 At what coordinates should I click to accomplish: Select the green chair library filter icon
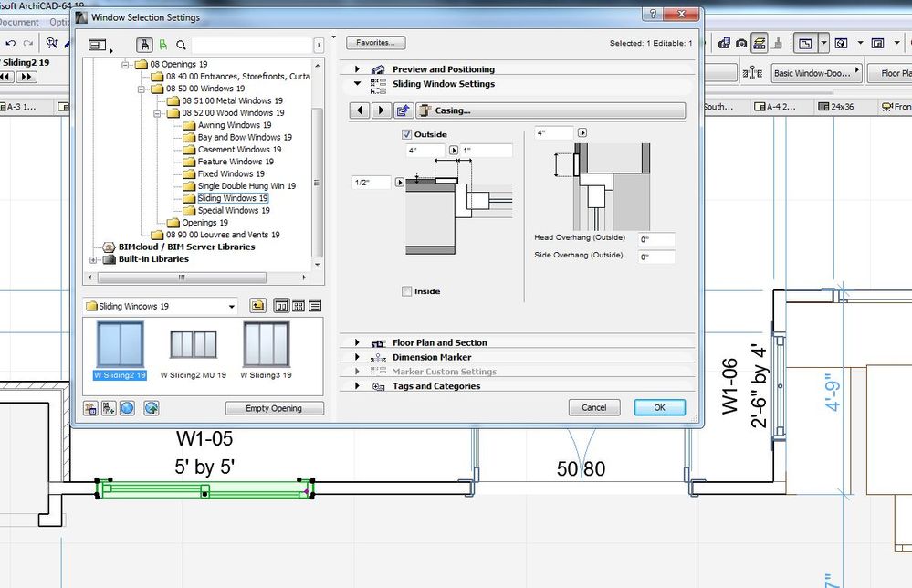pos(161,44)
